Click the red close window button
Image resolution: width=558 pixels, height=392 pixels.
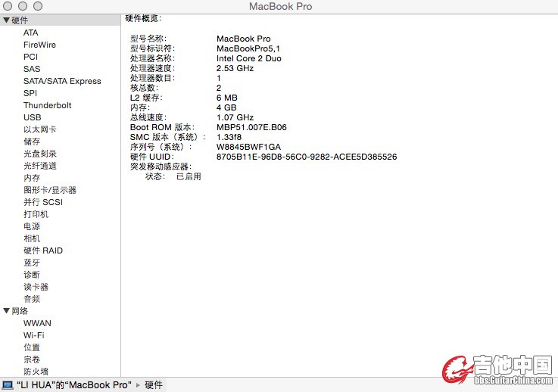pos(9,6)
